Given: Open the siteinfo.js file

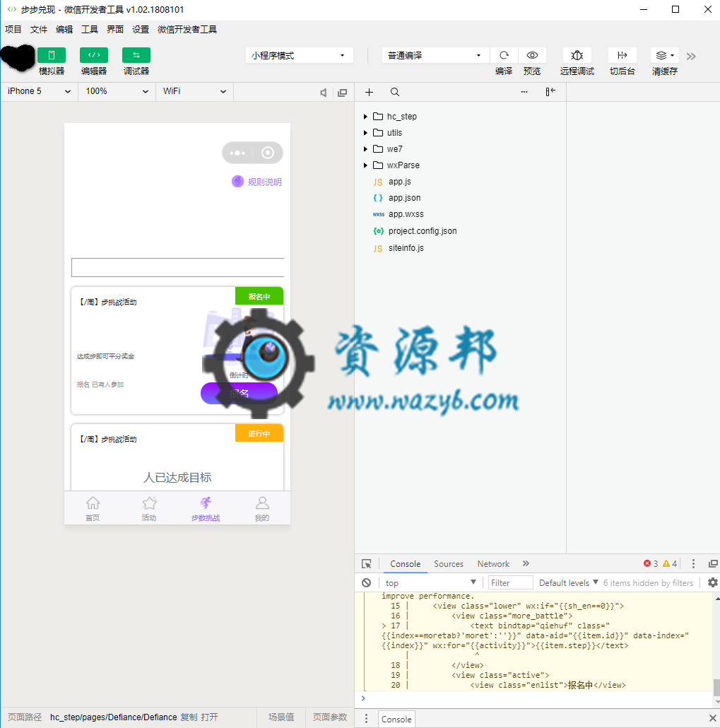Looking at the screenshot, I should tap(406, 248).
